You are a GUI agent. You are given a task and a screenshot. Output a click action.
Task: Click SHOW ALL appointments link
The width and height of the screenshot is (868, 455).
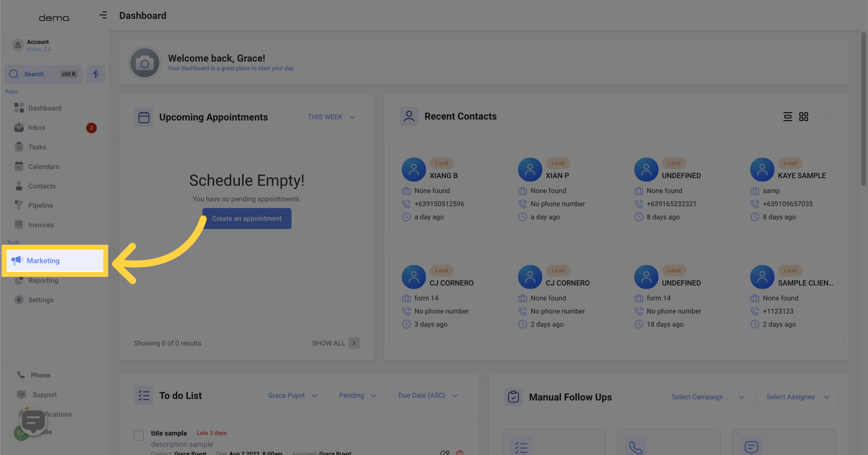329,343
